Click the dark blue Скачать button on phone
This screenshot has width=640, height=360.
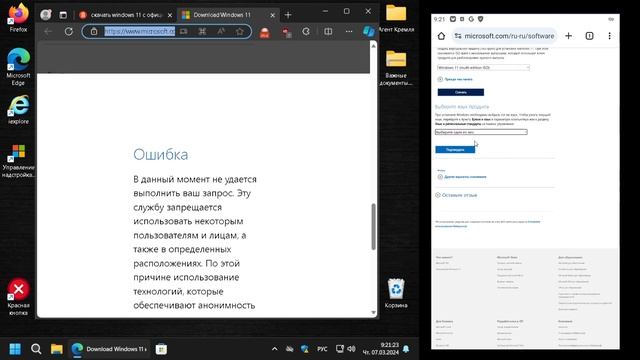tap(461, 92)
